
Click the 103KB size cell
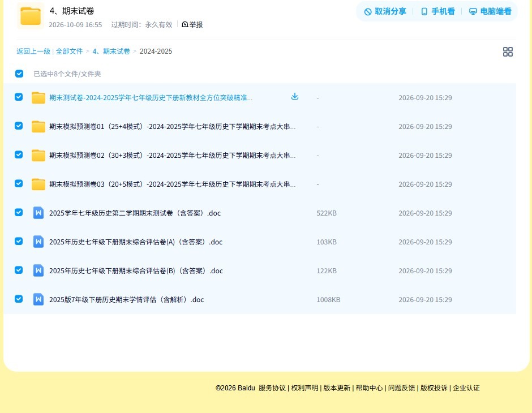pyautogui.click(x=327, y=242)
